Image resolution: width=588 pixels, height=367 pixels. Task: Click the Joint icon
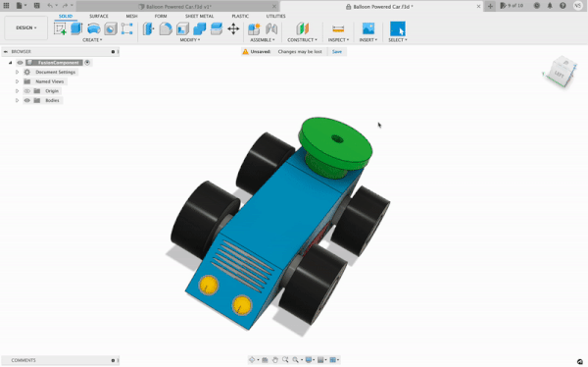coord(271,28)
